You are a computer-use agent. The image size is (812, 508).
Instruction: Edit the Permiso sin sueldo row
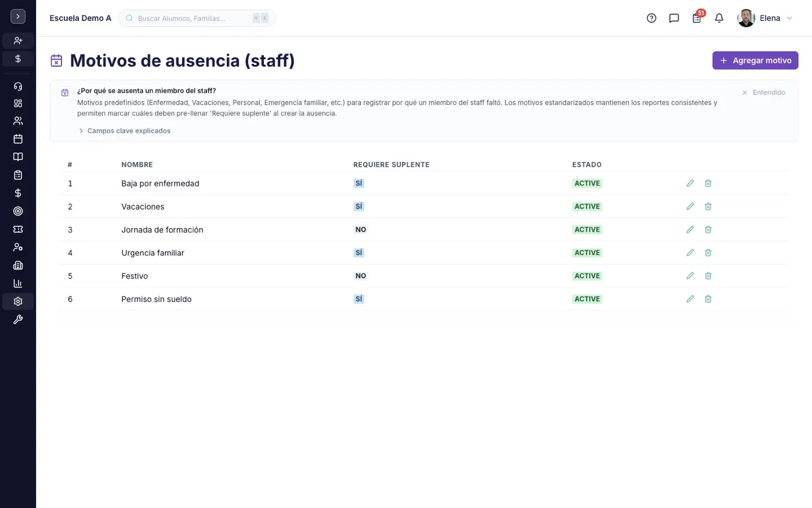(x=690, y=299)
